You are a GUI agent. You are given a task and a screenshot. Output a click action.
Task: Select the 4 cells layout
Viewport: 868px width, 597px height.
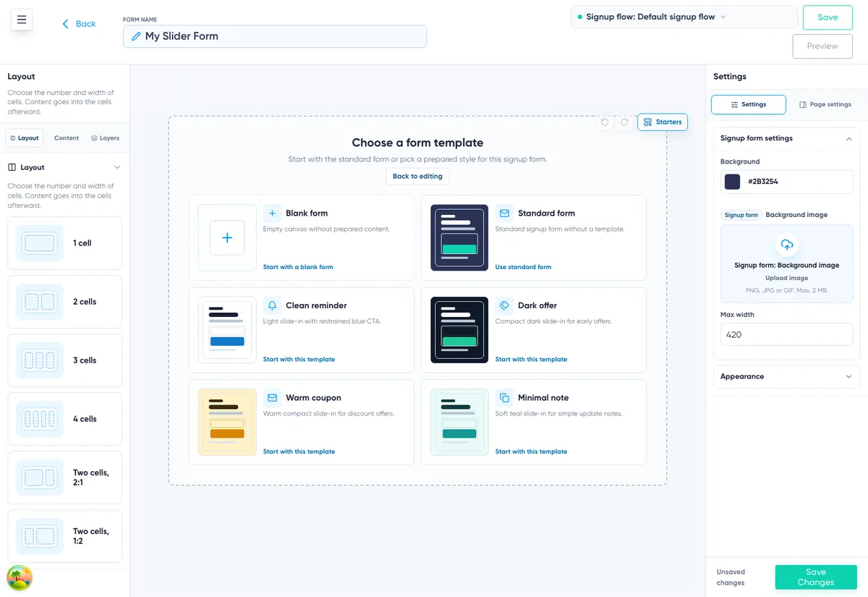(64, 419)
